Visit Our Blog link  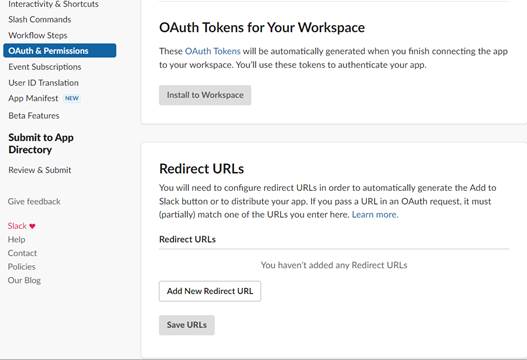(x=24, y=280)
